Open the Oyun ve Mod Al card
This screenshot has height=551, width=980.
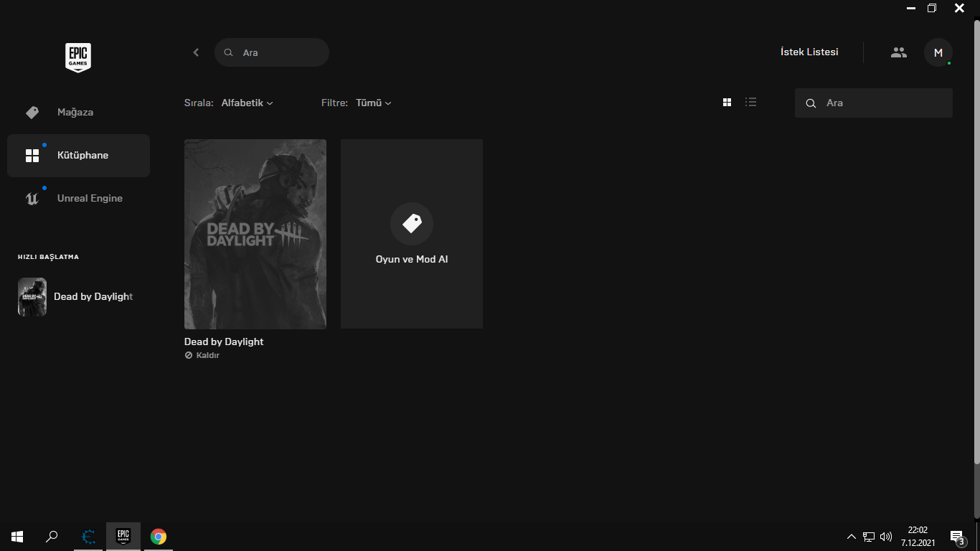point(412,234)
